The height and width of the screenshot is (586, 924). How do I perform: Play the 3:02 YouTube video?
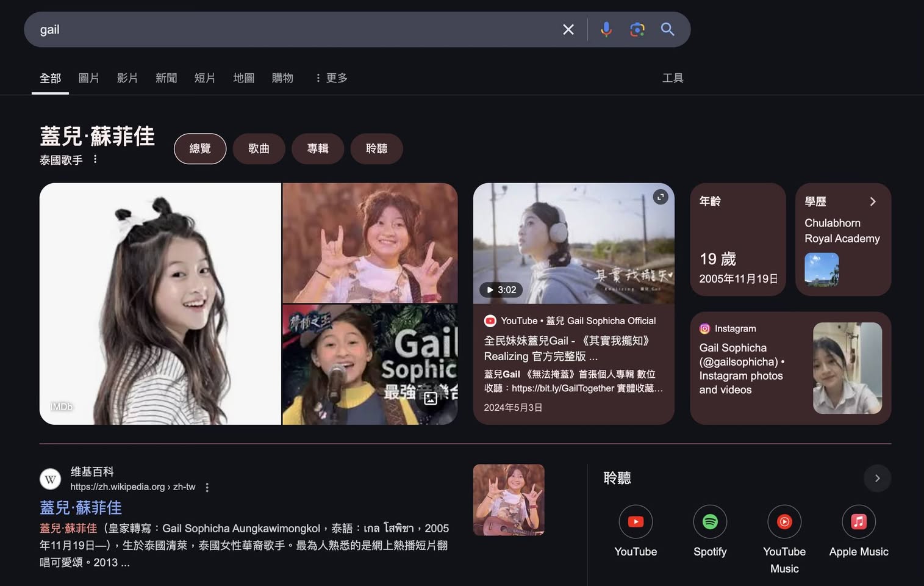coord(573,244)
